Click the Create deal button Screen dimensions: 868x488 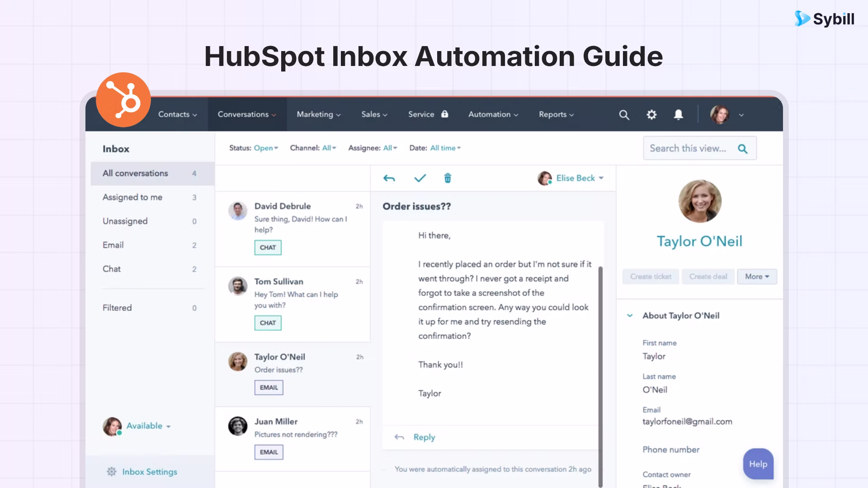708,277
